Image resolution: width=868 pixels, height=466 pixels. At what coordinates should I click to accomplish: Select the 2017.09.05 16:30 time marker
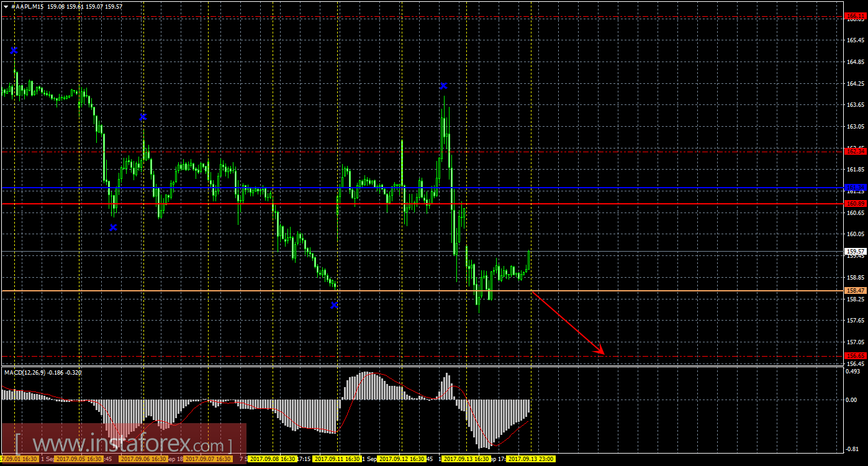[x=78, y=459]
